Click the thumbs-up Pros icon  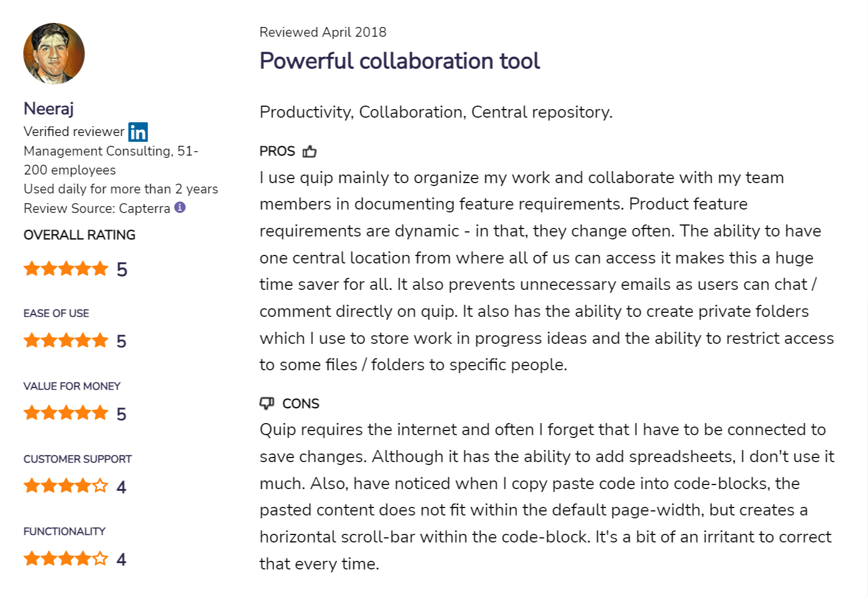point(310,152)
